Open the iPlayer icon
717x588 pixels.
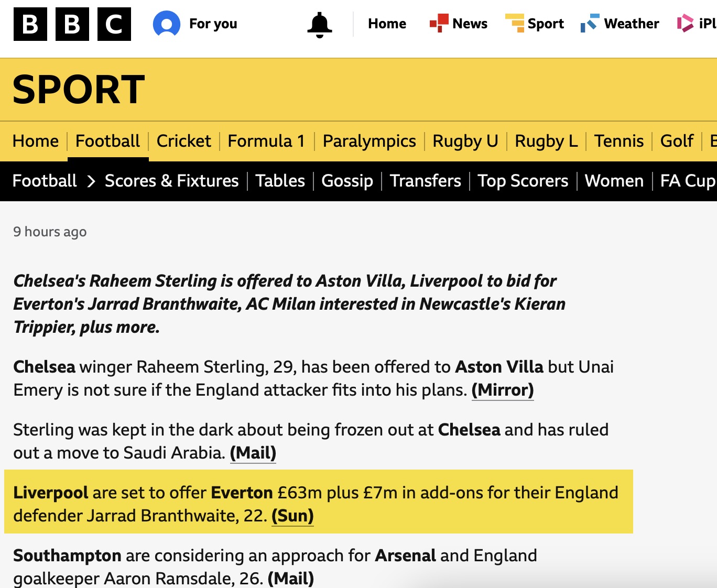pos(685,23)
